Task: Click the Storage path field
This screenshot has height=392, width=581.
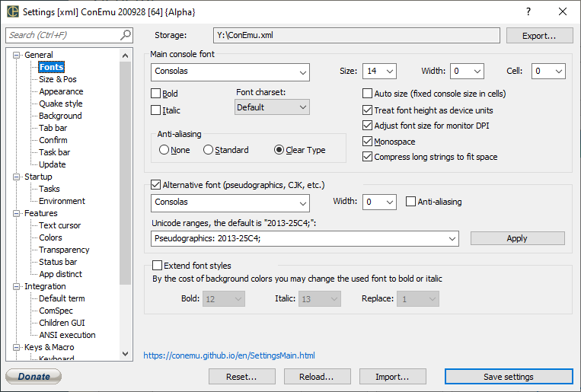Action: 356,35
